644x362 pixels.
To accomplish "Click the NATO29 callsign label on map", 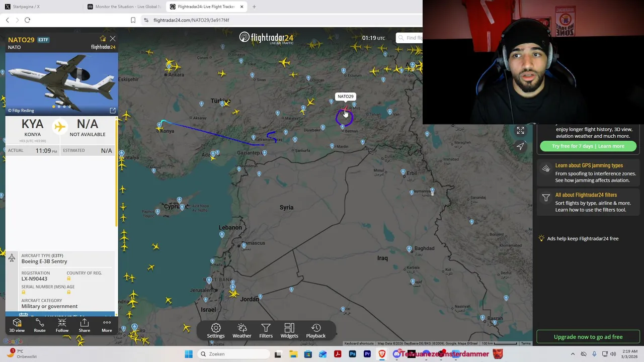I will tap(346, 97).
